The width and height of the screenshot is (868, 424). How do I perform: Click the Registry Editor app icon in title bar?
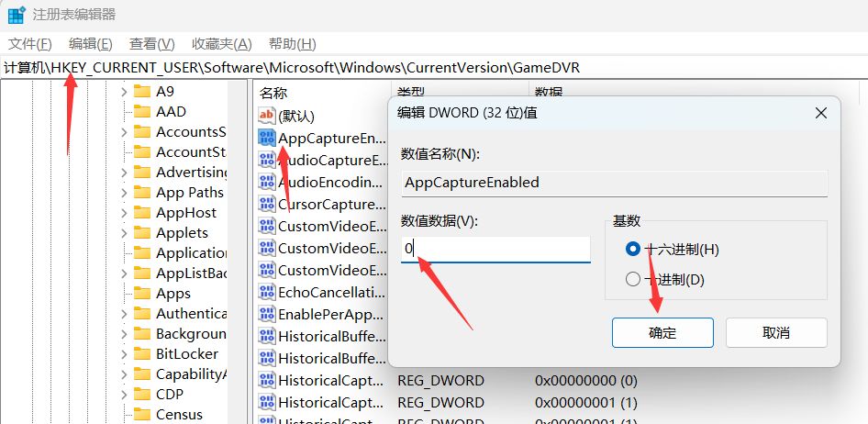point(16,15)
